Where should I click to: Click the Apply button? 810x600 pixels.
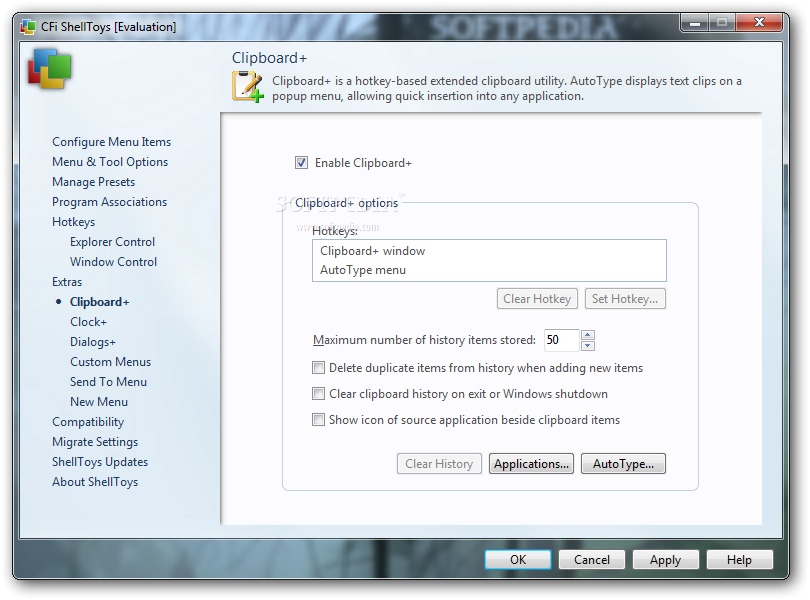[665, 560]
